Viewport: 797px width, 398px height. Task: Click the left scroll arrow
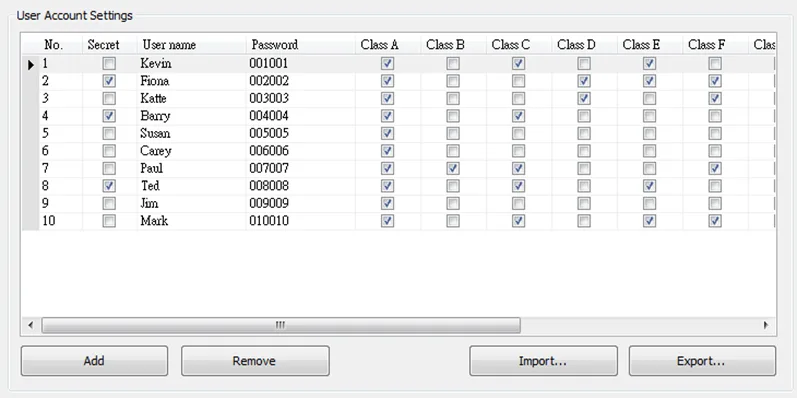[30, 325]
